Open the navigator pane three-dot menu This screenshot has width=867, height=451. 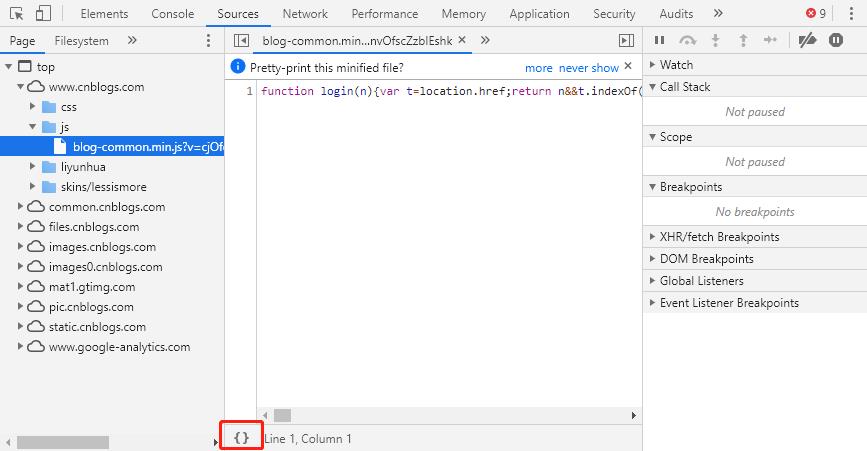[x=208, y=40]
